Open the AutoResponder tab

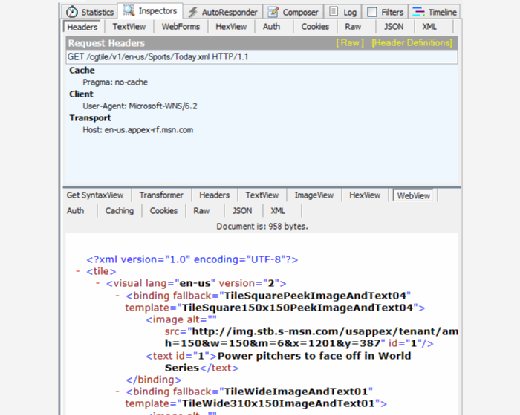pyautogui.click(x=223, y=12)
